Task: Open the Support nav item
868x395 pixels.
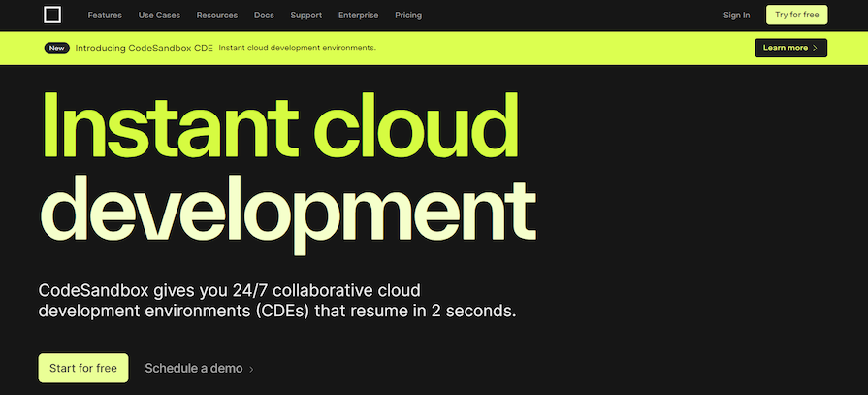Action: (305, 16)
